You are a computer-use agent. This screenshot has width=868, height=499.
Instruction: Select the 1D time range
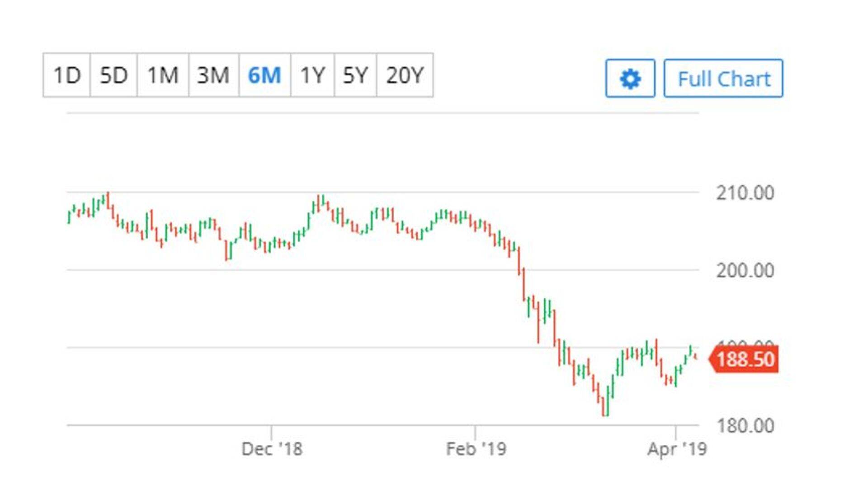coord(67,75)
